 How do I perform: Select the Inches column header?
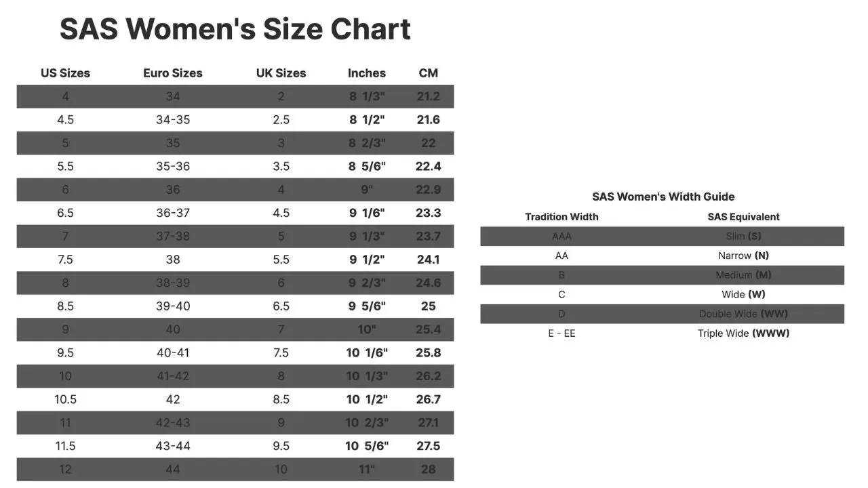[x=367, y=73]
